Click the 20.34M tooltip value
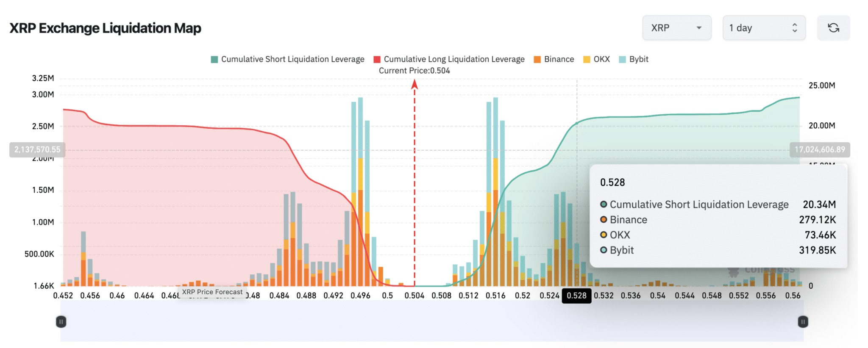 pos(819,204)
